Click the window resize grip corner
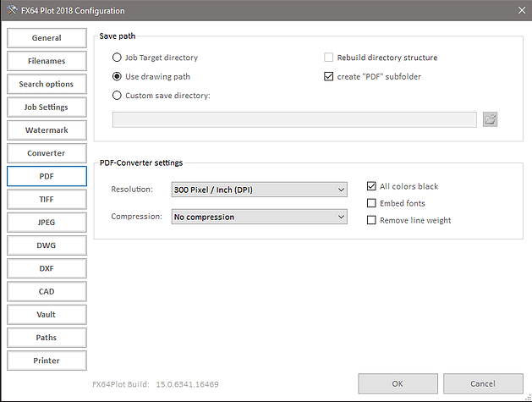Image resolution: width=532 pixels, height=402 pixels. [x=529, y=399]
